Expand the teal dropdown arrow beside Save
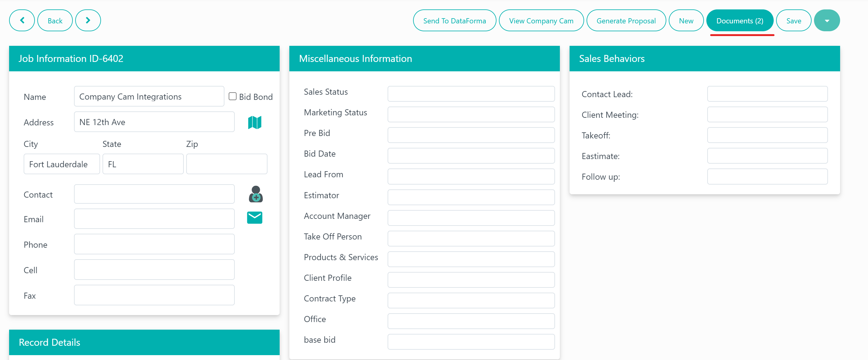 (x=826, y=21)
